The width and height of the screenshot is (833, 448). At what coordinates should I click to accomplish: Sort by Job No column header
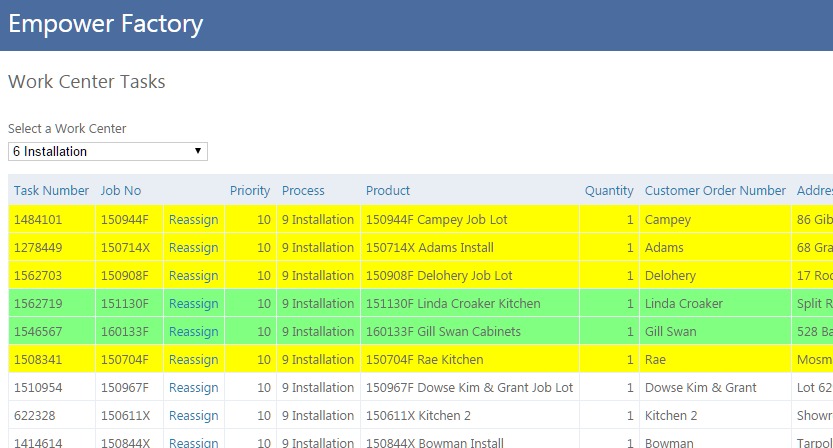[x=121, y=191]
